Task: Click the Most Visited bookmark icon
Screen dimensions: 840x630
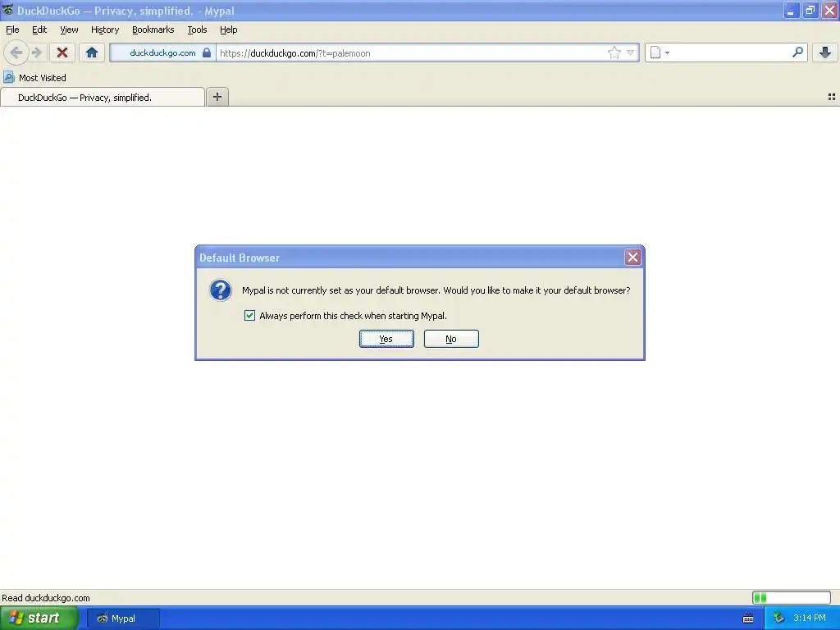Action: [8, 77]
